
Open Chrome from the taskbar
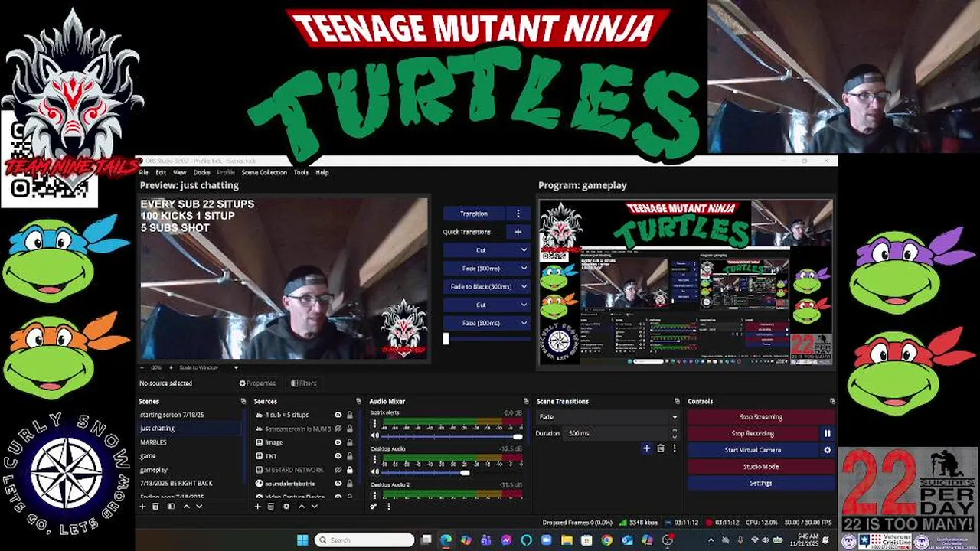606,540
